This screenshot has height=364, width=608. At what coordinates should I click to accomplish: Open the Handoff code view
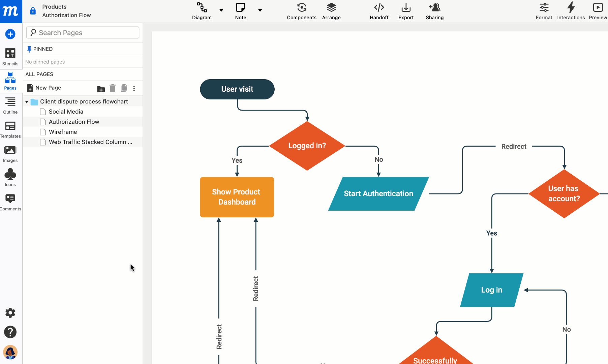tap(379, 11)
